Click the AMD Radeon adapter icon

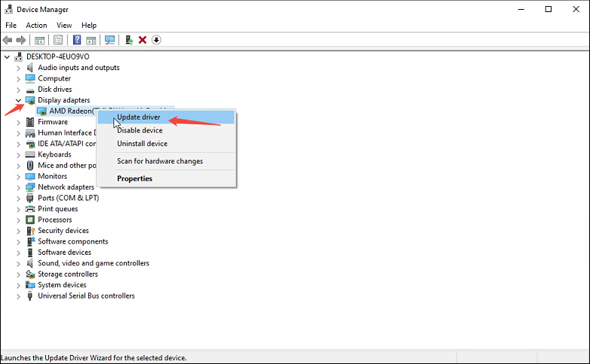[41, 112]
